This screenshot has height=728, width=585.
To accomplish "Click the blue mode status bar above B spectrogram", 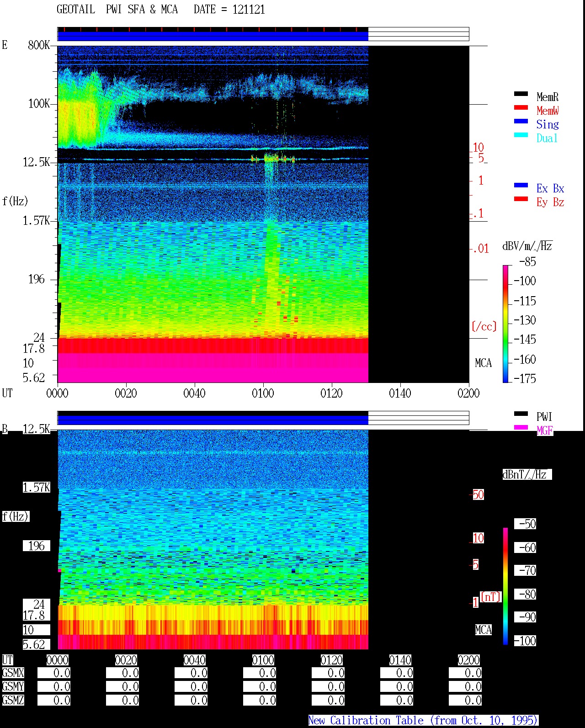I will click(x=213, y=420).
